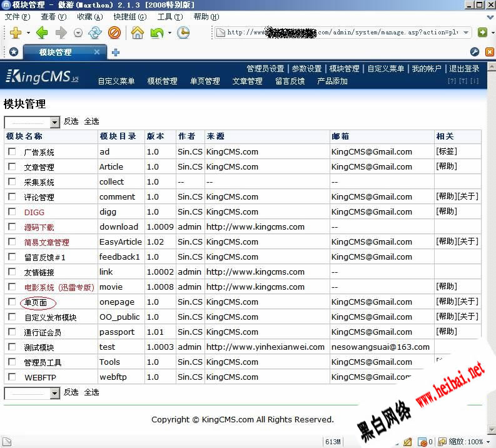
Task: Open the 文章管理 navigation menu item
Action: pyautogui.click(x=247, y=81)
